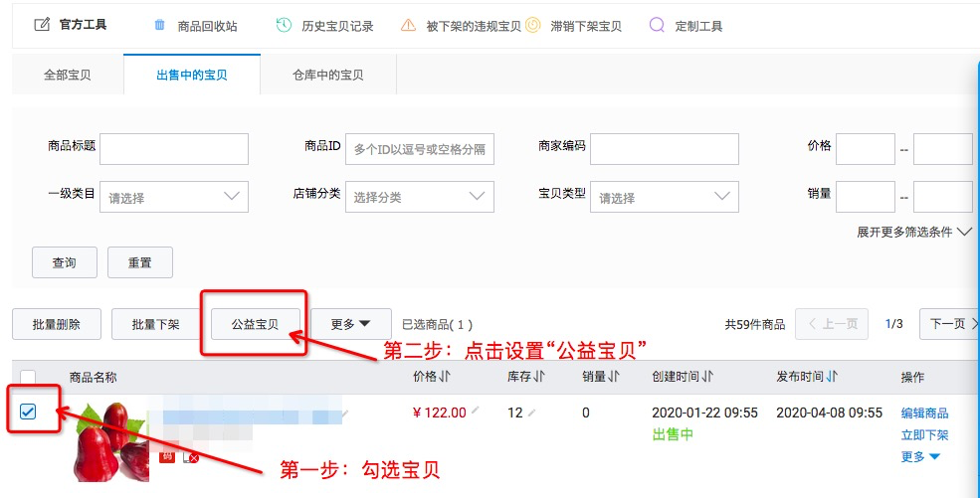Click 出售中 status text
The image size is (980, 498).
click(673, 434)
